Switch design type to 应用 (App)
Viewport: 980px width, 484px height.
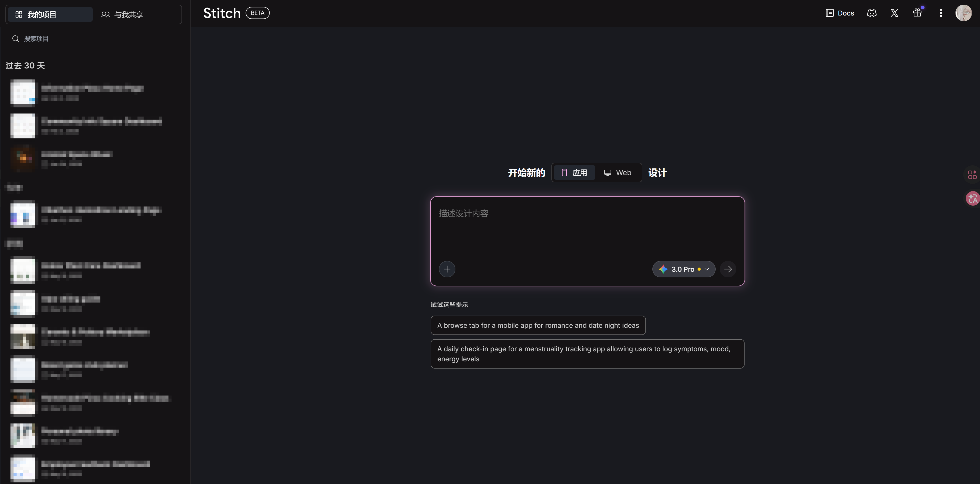574,173
